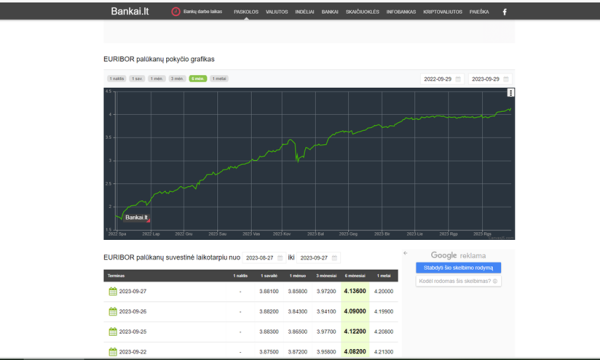Select the '1 sav.' chart range
Screen dimensions: 600x360
pos(137,78)
